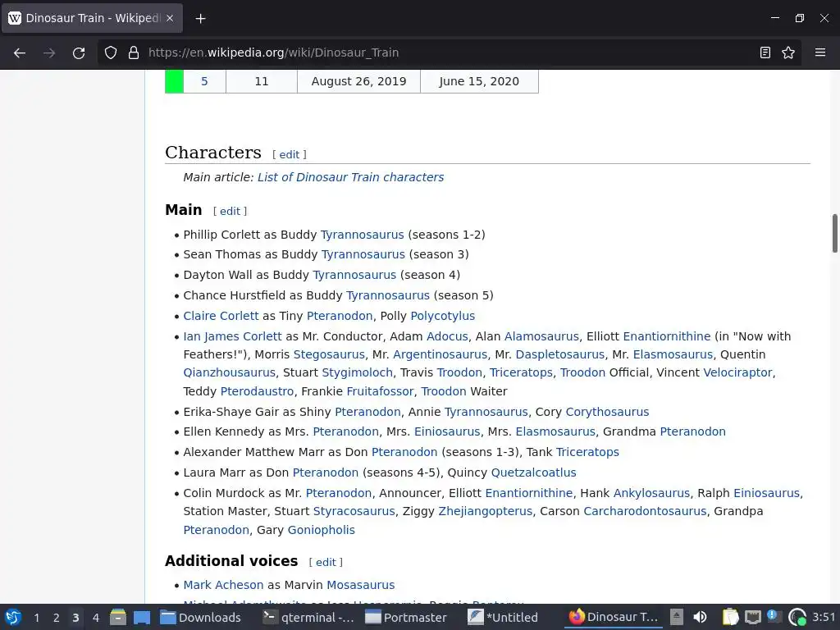Toggle reader view icon in address bar
The width and height of the screenshot is (840, 630).
pos(765,52)
